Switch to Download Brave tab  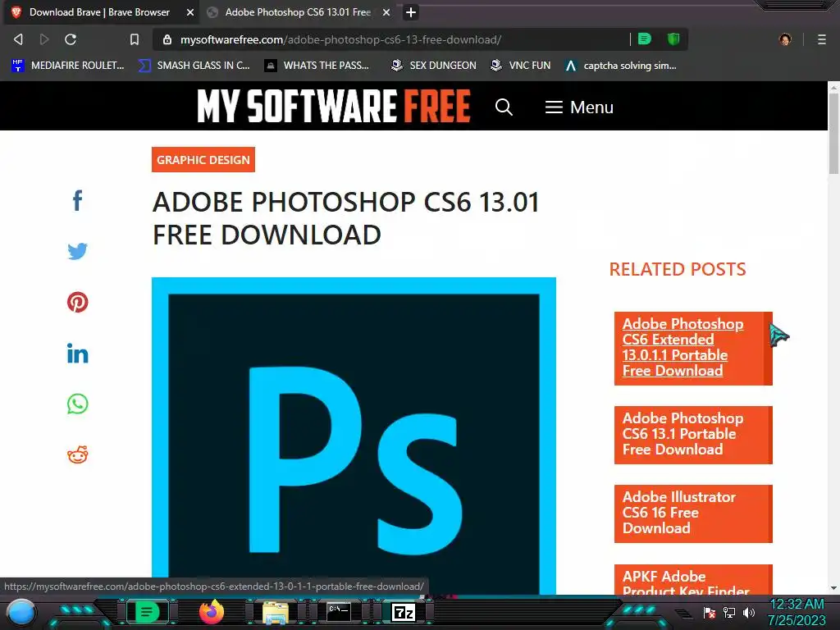click(x=99, y=12)
